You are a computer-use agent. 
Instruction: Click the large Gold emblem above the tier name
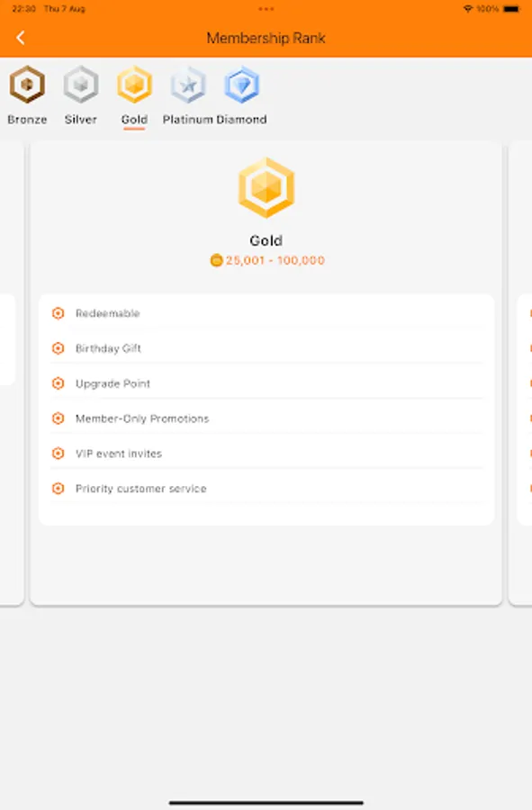tap(266, 186)
